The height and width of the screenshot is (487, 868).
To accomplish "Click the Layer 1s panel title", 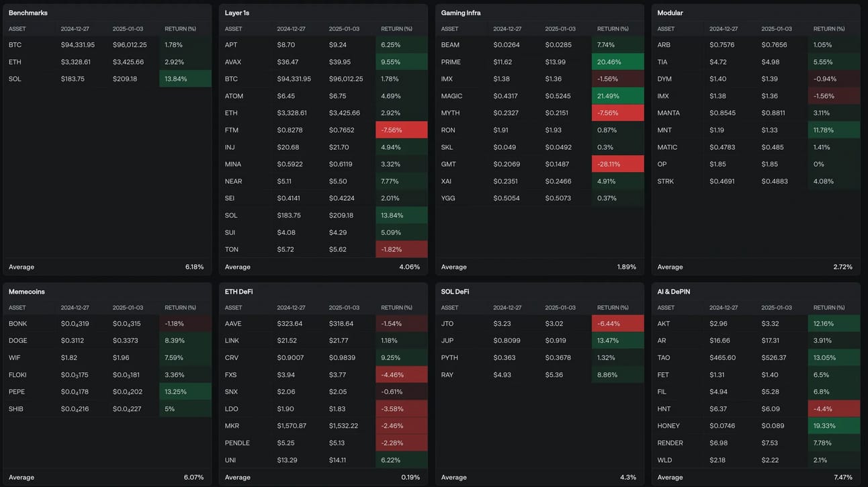I will click(x=237, y=13).
